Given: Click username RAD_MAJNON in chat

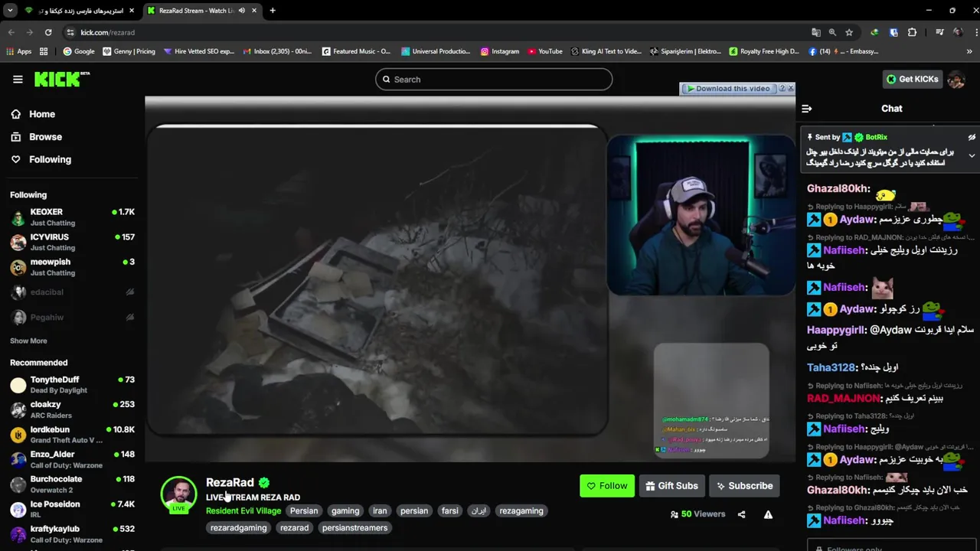Looking at the screenshot, I should pos(844,398).
